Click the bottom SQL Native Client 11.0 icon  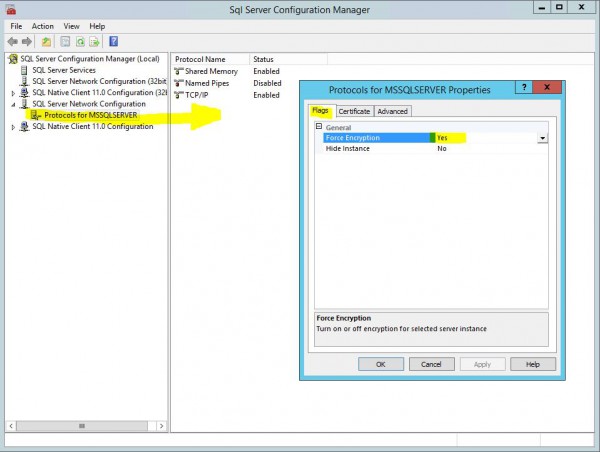tap(24, 126)
